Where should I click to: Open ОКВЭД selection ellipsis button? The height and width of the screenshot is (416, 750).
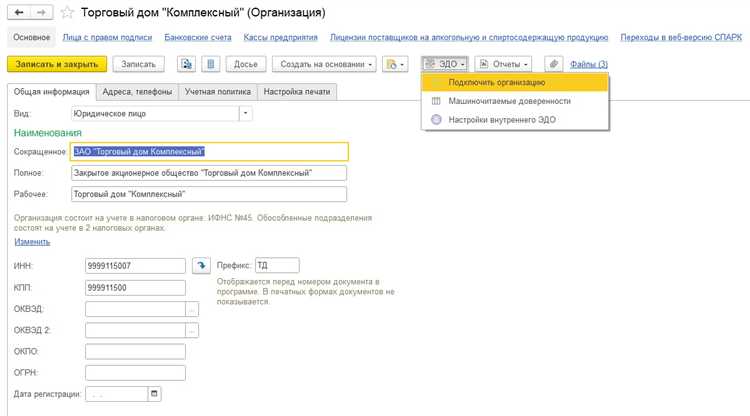(x=192, y=309)
